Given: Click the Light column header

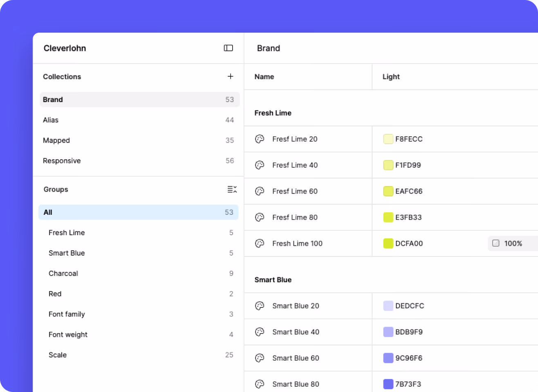Looking at the screenshot, I should [x=391, y=77].
